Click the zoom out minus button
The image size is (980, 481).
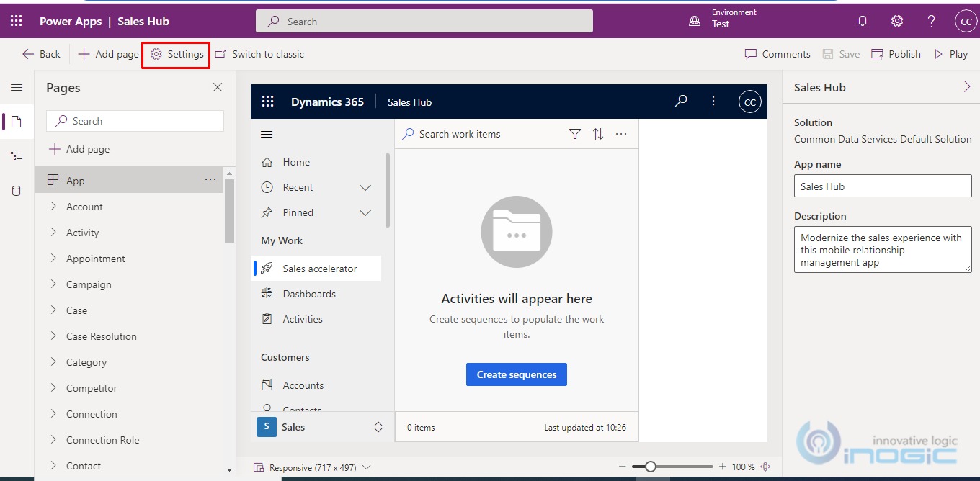(623, 467)
